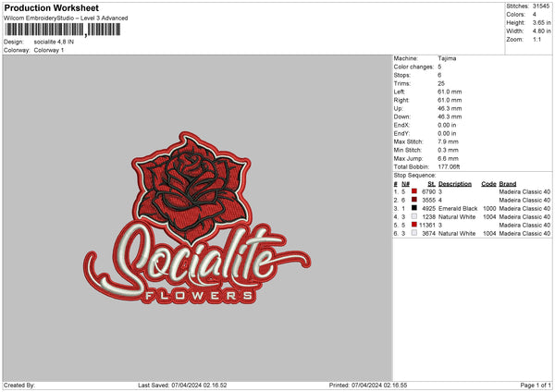Click the N# column header

pyautogui.click(x=405, y=184)
